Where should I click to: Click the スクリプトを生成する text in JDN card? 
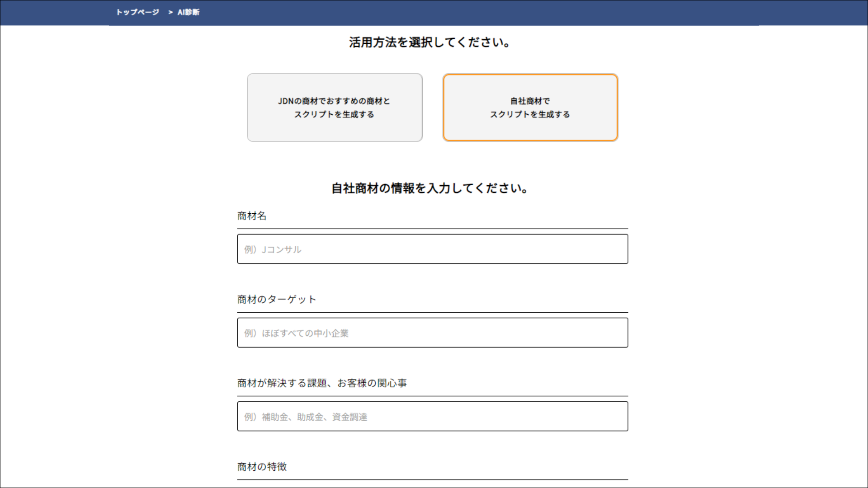pyautogui.click(x=335, y=115)
